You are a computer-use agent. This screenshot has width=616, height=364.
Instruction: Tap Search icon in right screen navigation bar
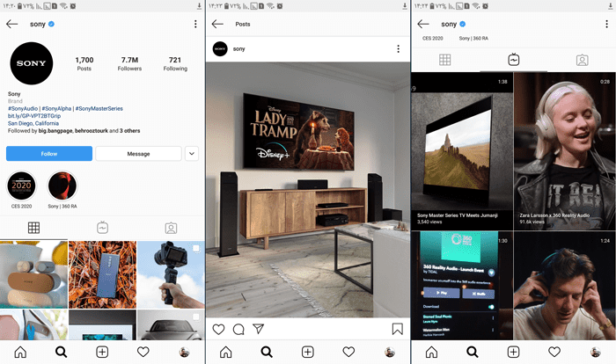tap(473, 352)
